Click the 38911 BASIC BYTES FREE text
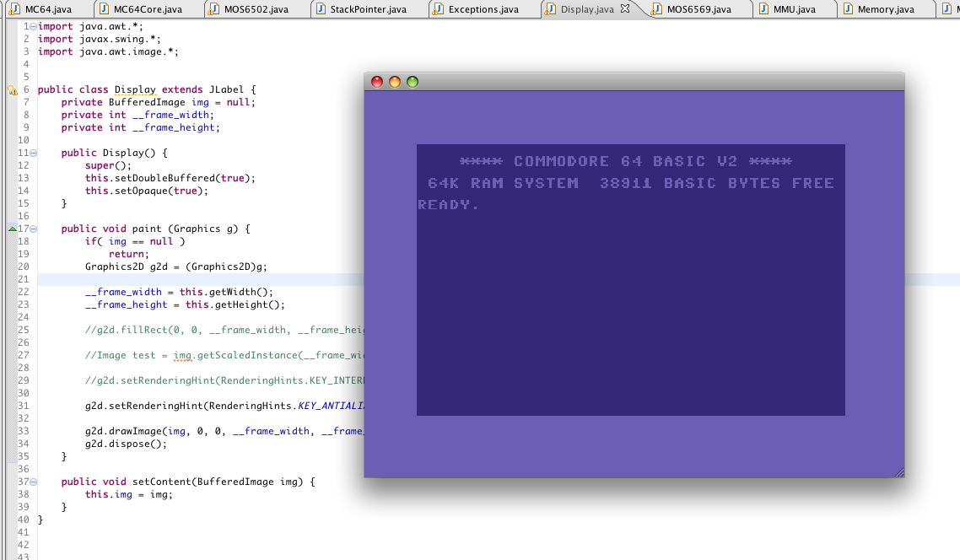This screenshot has height=560, width=960. tap(716, 183)
